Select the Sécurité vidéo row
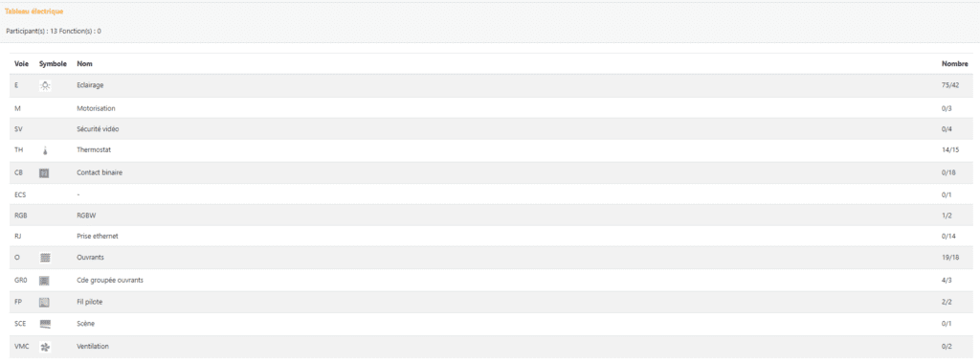The image size is (980, 364). pyautogui.click(x=490, y=129)
